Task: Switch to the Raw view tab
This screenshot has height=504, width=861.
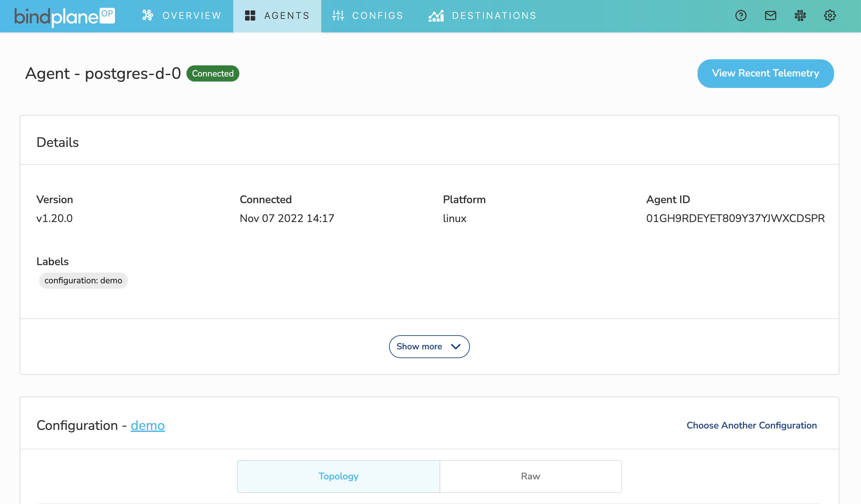Action: pos(530,476)
